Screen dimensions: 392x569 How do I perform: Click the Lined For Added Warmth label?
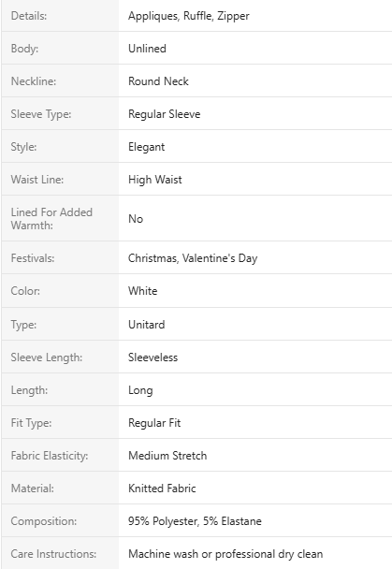pyautogui.click(x=51, y=218)
